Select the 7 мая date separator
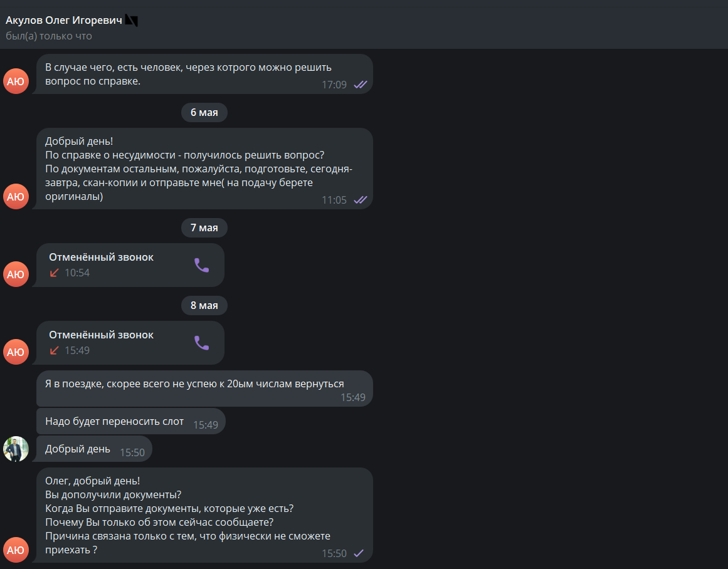Screen dimensions: 728x569 click(x=204, y=228)
